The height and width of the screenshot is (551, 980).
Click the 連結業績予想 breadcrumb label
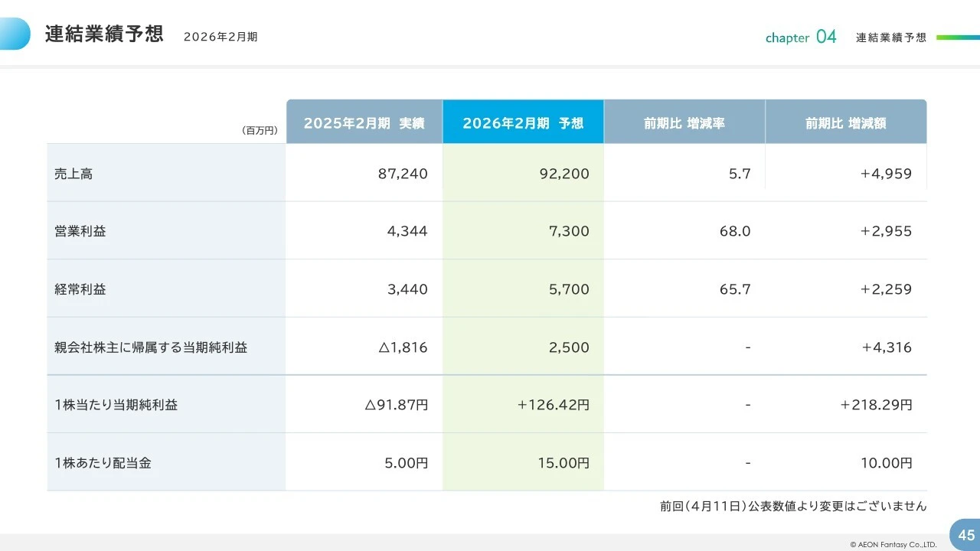click(890, 36)
